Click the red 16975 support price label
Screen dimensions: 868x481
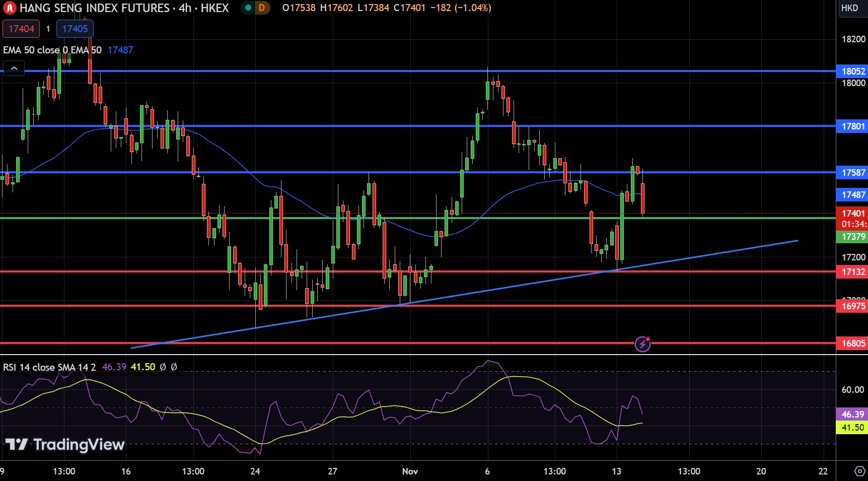(x=852, y=306)
